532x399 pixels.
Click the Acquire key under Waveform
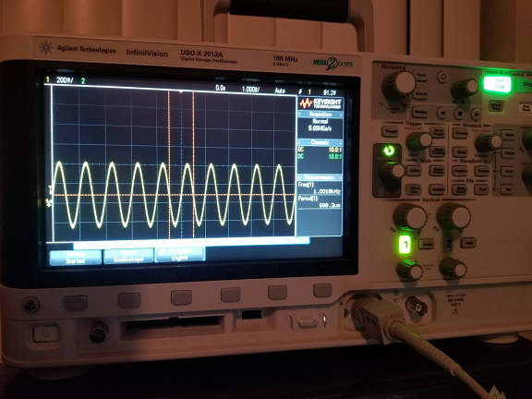point(460,171)
